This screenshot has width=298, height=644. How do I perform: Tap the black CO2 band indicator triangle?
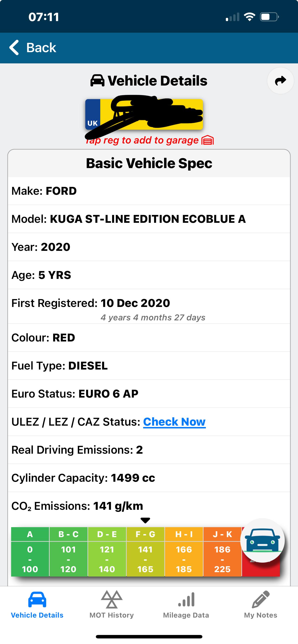pos(145,520)
